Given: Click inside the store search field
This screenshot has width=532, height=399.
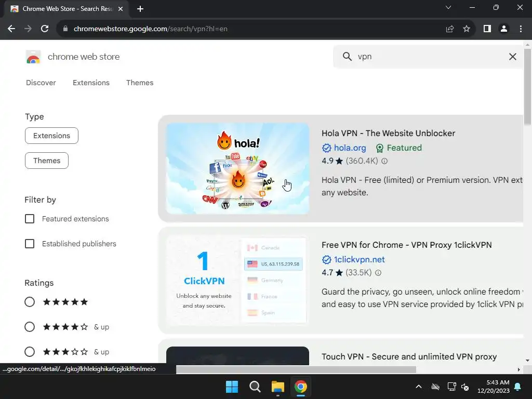Looking at the screenshot, I should coord(429,57).
